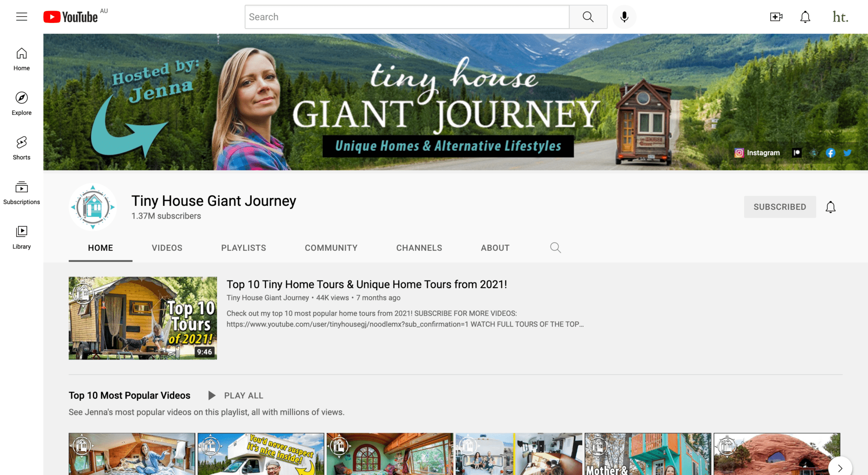Open Library in sidebar

click(x=22, y=237)
